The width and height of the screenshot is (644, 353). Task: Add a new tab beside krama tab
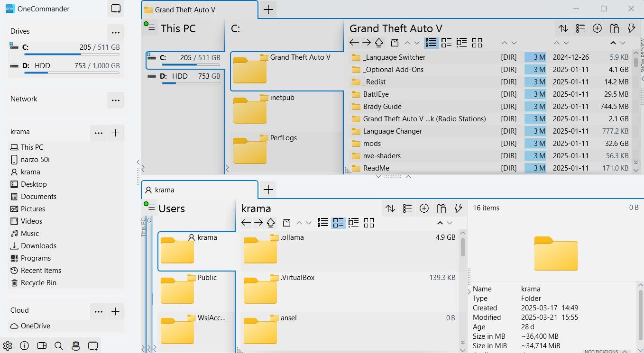click(268, 190)
